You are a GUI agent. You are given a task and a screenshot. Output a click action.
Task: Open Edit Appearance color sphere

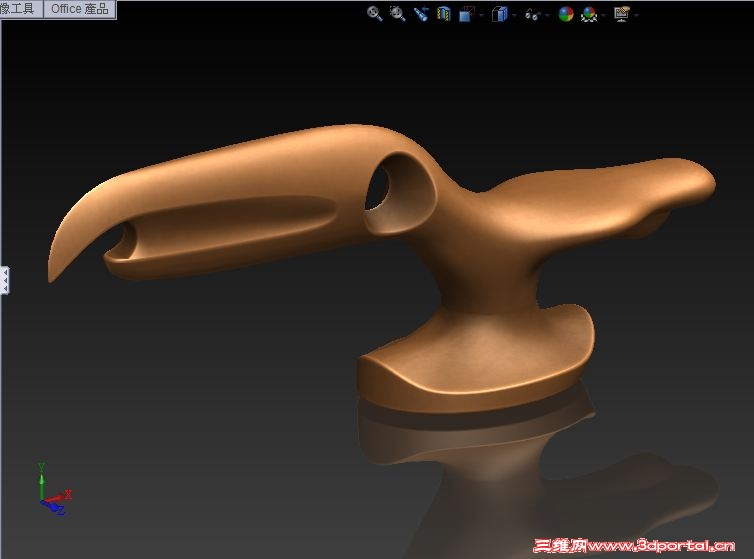coord(566,14)
